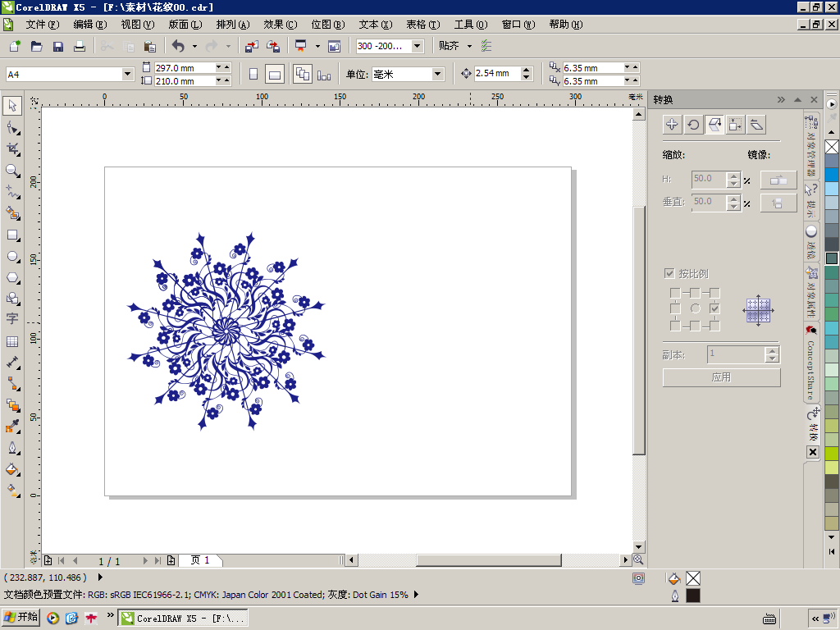Select the Eyedropper tool
The height and width of the screenshot is (630, 840).
[12, 427]
